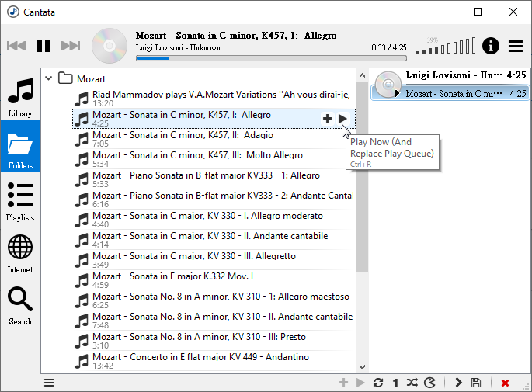Toggle single track mode (1)
Image resolution: width=532 pixels, height=392 pixels.
[x=395, y=383]
